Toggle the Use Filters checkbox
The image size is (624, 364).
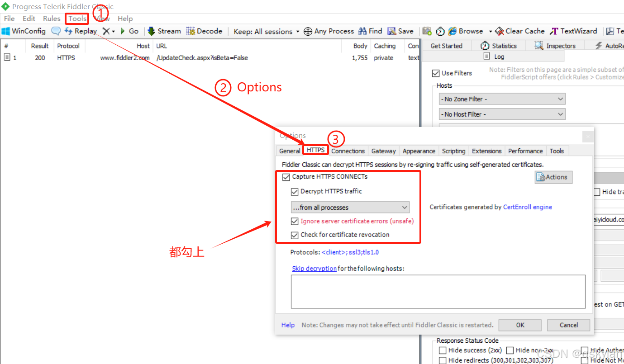point(436,73)
